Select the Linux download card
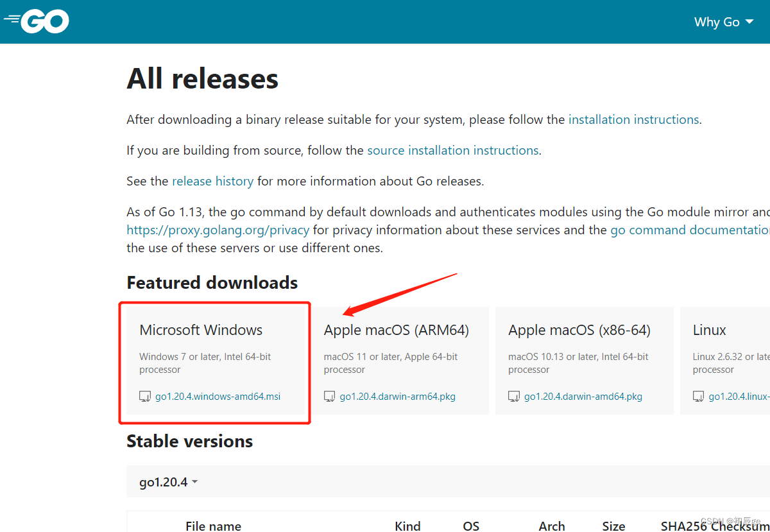Viewport: 770px width, 532px height. (725, 361)
